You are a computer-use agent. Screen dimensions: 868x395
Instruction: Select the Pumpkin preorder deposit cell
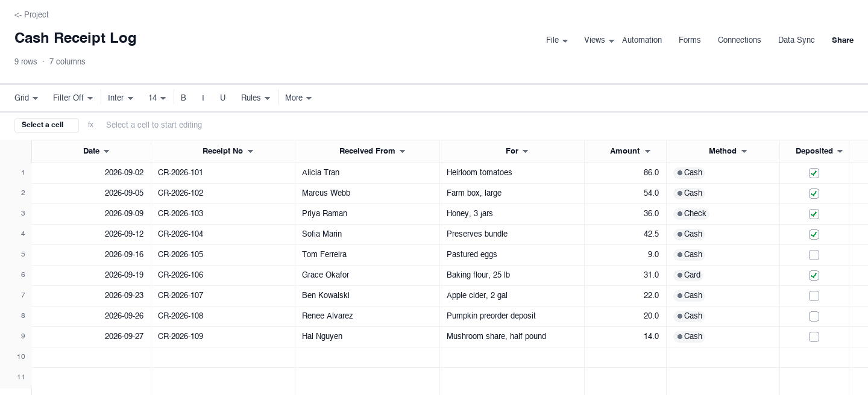point(512,316)
